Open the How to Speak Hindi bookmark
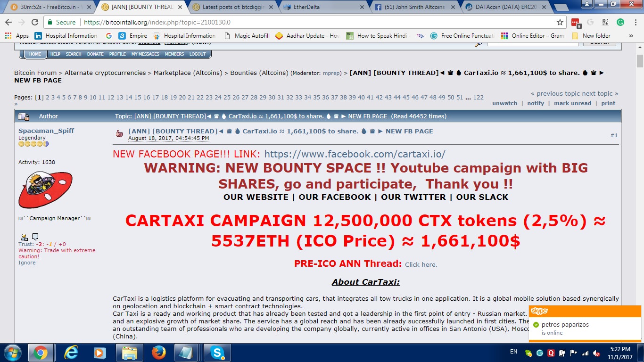Viewport: 644px width, 362px height. point(379,35)
